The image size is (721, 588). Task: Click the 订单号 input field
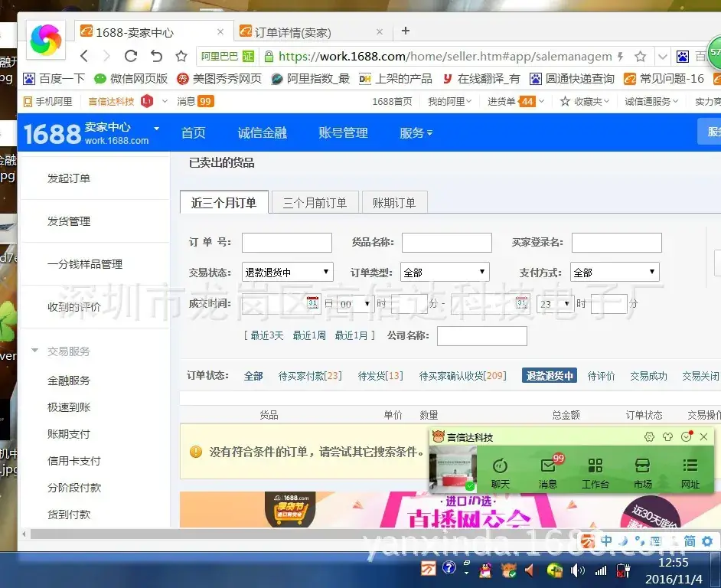(287, 243)
